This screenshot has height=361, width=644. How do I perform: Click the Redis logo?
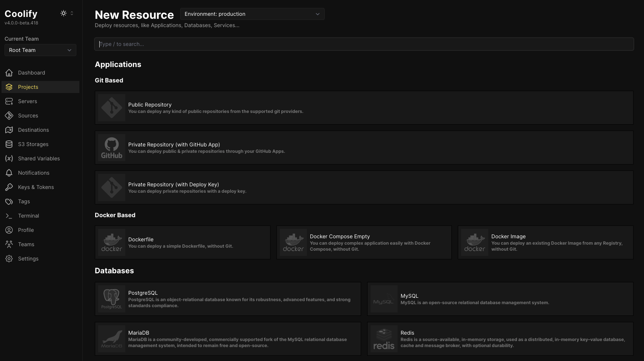[384, 339]
